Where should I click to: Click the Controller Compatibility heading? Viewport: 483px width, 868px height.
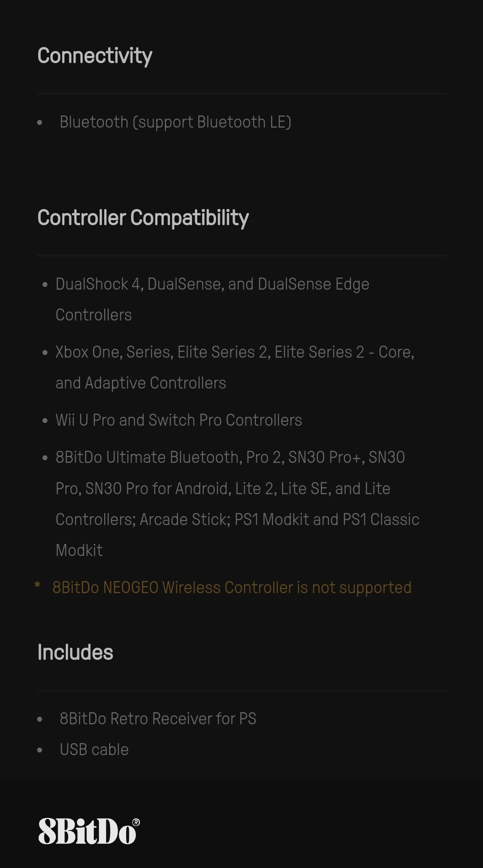point(143,218)
